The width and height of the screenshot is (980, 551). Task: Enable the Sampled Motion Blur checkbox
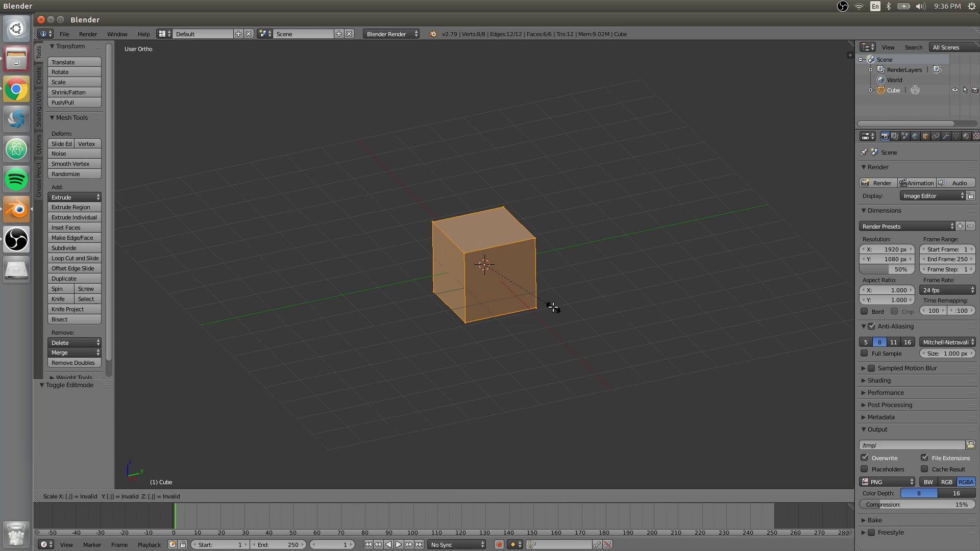pyautogui.click(x=872, y=368)
